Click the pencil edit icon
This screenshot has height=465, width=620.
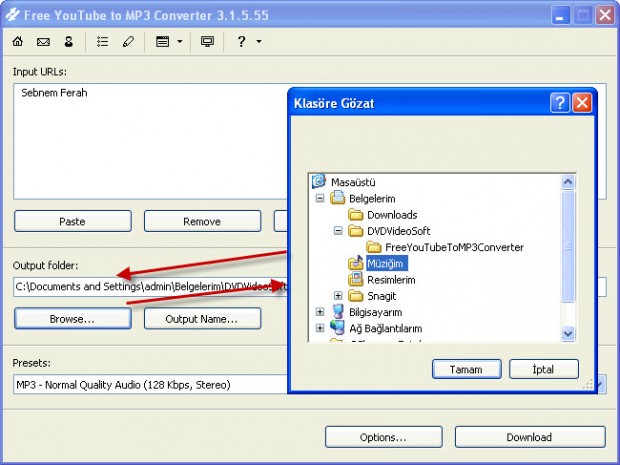point(128,42)
